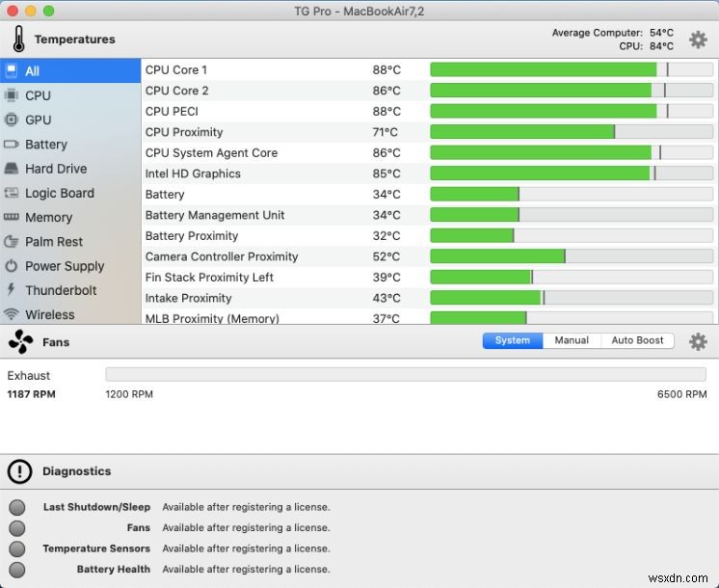
Task: Switch fan control to Auto Boost mode
Action: (x=637, y=340)
